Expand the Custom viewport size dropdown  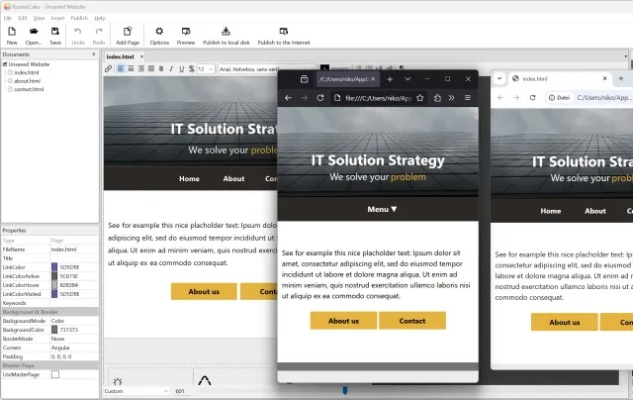164,391
